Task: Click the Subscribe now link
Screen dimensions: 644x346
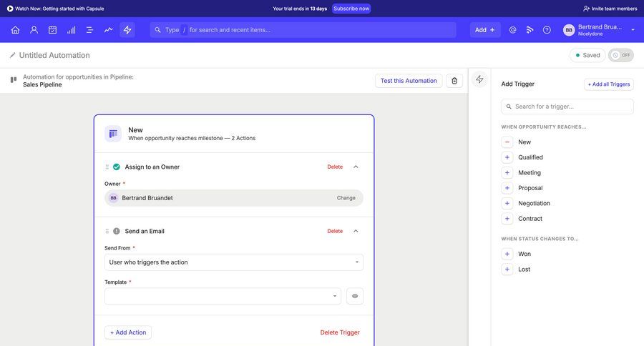Action: (x=351, y=9)
